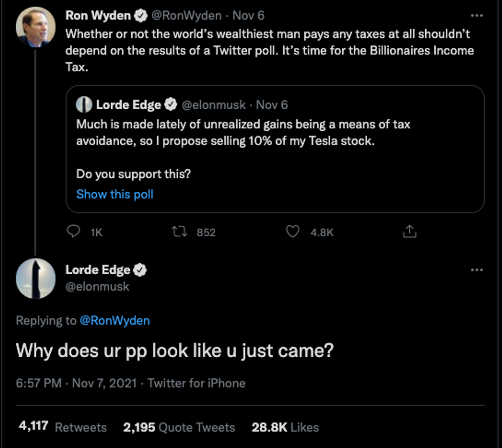View the 4,117 Retweets list
502x448 pixels.
click(62, 427)
